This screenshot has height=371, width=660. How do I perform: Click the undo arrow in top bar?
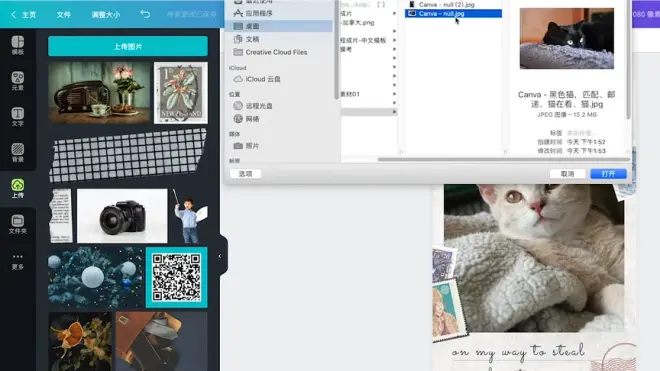pos(145,14)
